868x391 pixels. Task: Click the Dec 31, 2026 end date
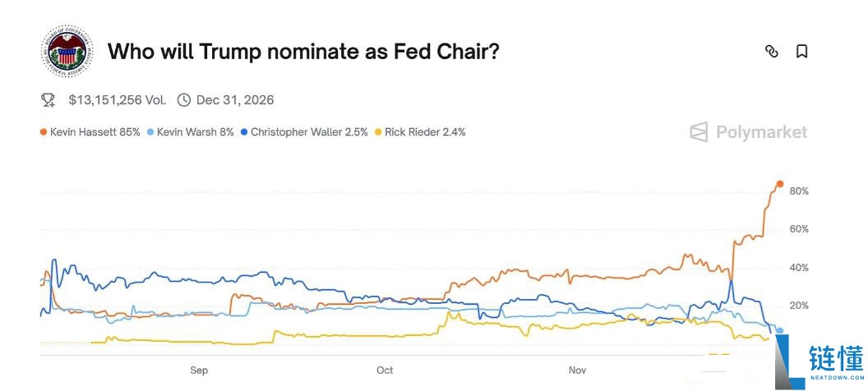[235, 100]
